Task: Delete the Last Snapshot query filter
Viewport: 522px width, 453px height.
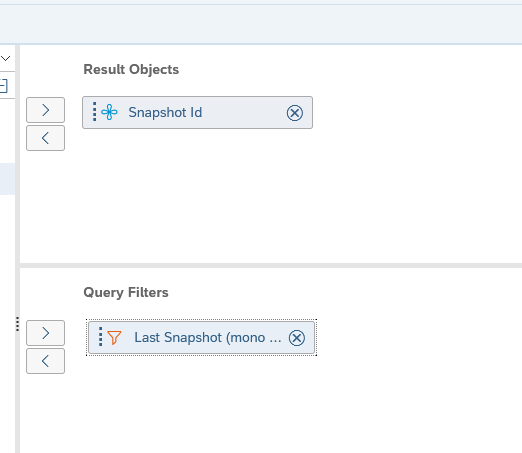Action: 297,338
